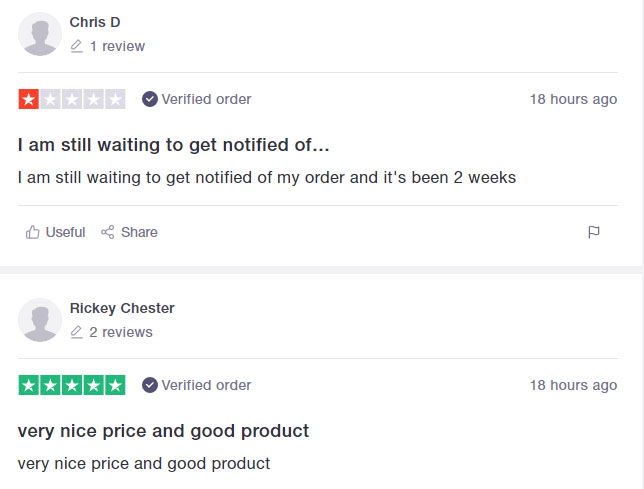Click the Share icon on Chris D's review

click(108, 232)
